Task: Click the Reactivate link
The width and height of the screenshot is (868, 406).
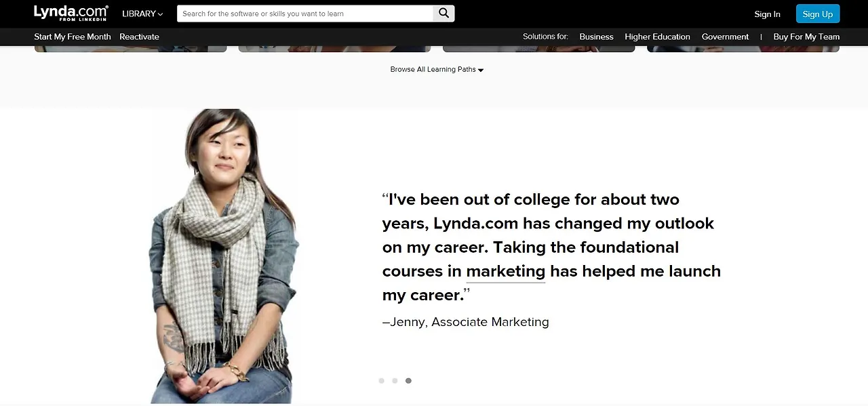Action: [139, 37]
